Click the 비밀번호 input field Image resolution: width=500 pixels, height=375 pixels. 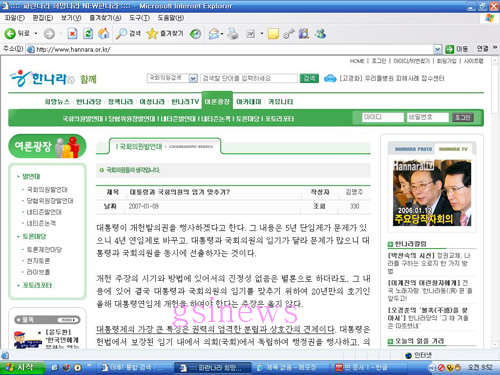pyautogui.click(x=428, y=117)
